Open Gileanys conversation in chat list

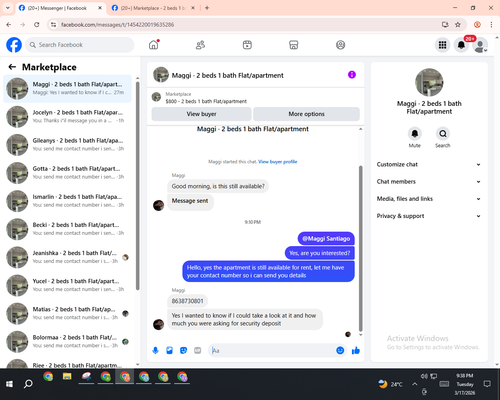click(x=67, y=145)
